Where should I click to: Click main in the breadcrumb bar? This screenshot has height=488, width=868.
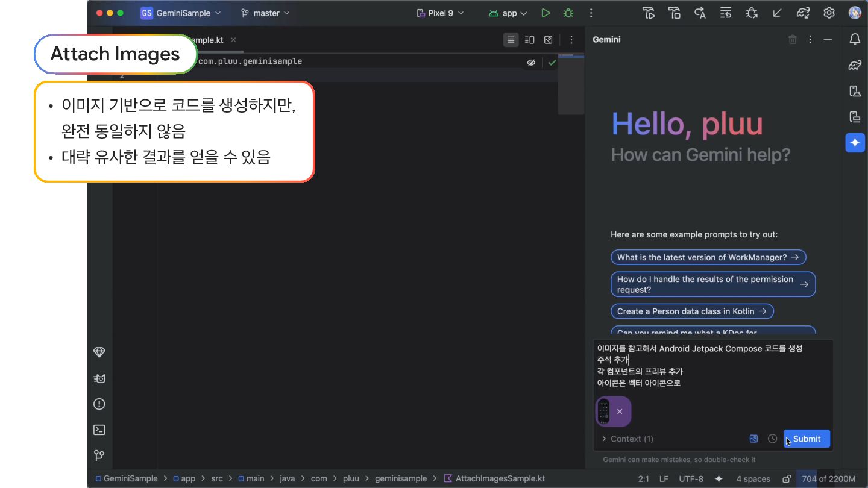[x=251, y=479]
